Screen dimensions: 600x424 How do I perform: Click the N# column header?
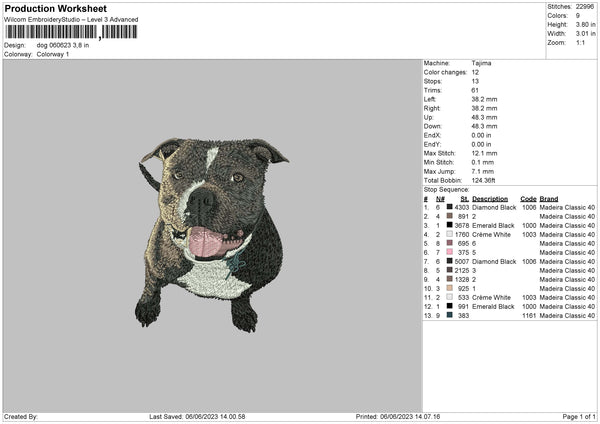click(x=440, y=199)
